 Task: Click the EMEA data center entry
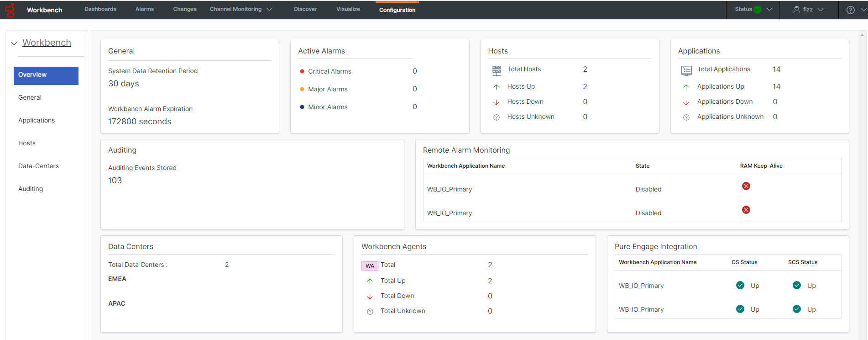[117, 279]
